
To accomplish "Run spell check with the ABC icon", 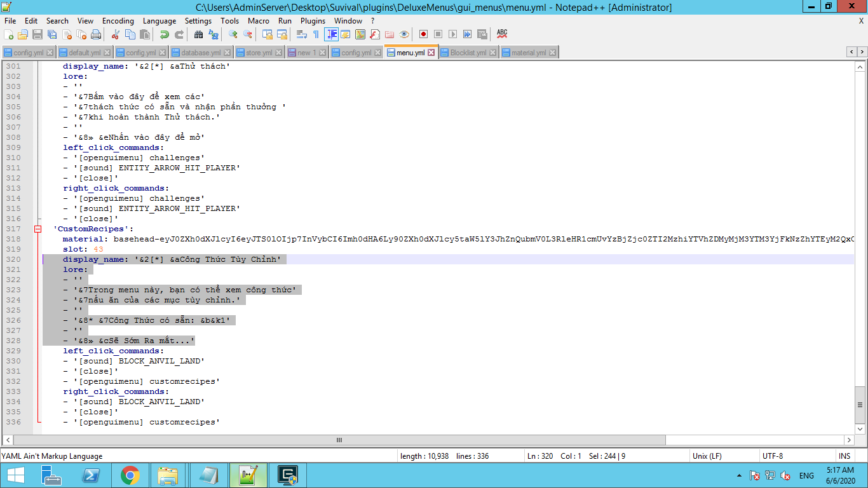I will (502, 34).
